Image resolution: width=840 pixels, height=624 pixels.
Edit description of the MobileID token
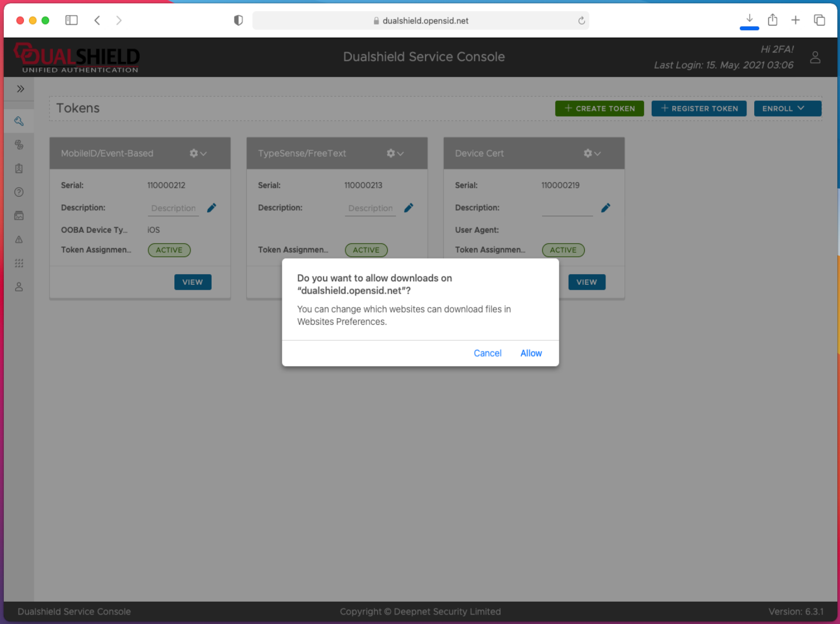tap(212, 208)
